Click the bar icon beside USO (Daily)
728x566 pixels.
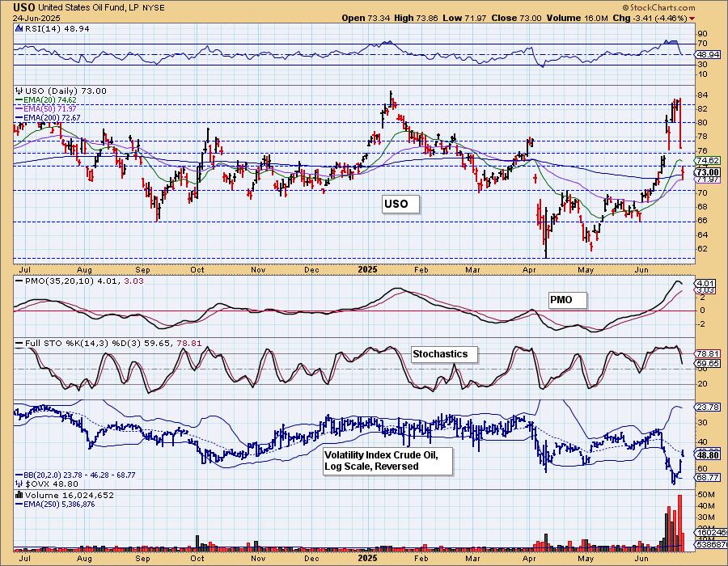[x=19, y=91]
